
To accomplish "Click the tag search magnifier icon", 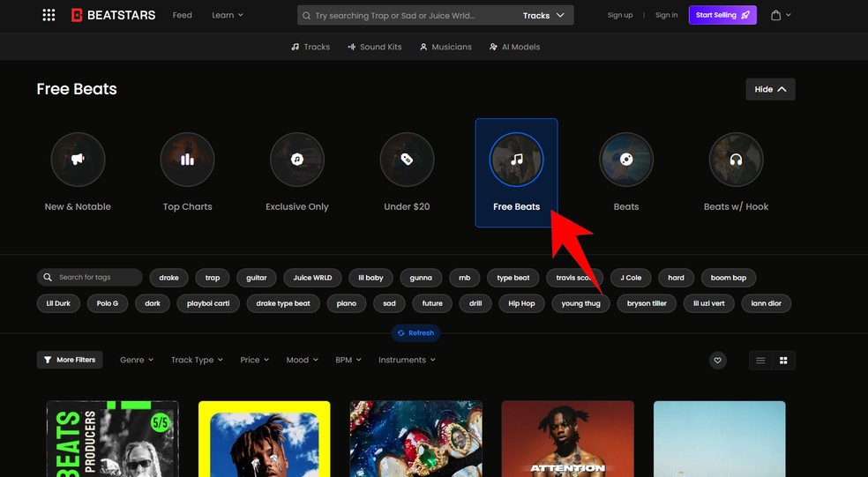I will 48,277.
